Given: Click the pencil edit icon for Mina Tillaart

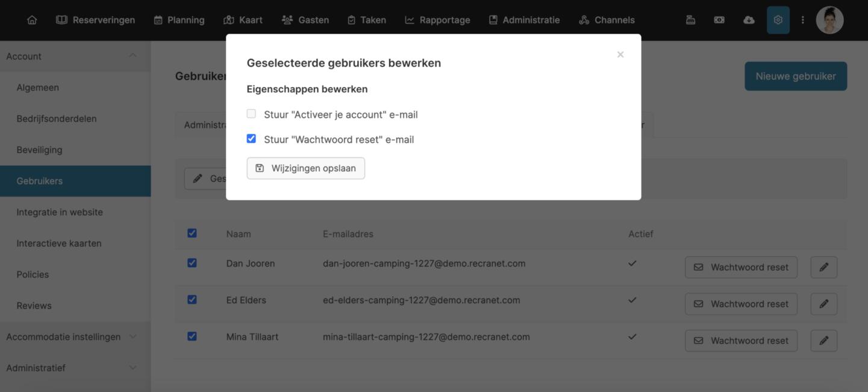Looking at the screenshot, I should pos(823,341).
